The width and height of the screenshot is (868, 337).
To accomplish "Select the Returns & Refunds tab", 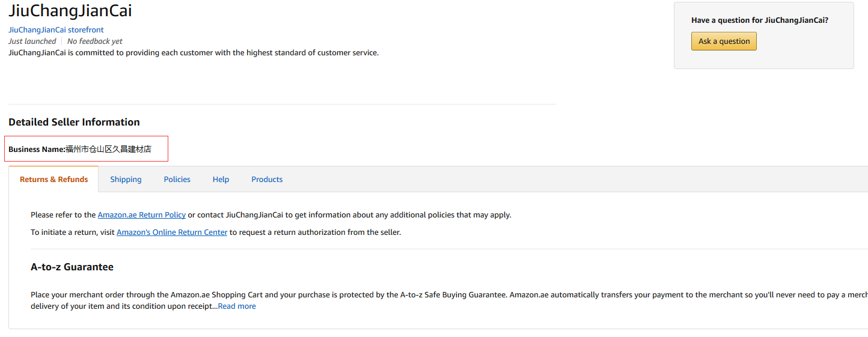I will point(53,179).
